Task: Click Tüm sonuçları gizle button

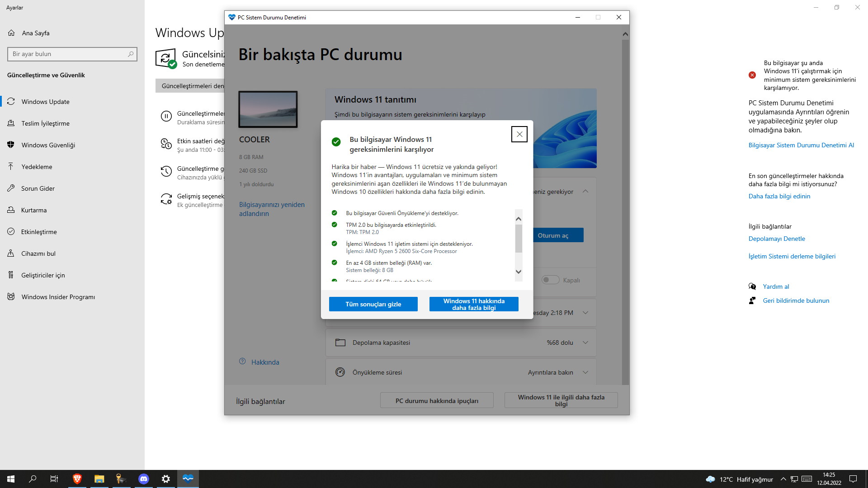Action: pyautogui.click(x=373, y=304)
